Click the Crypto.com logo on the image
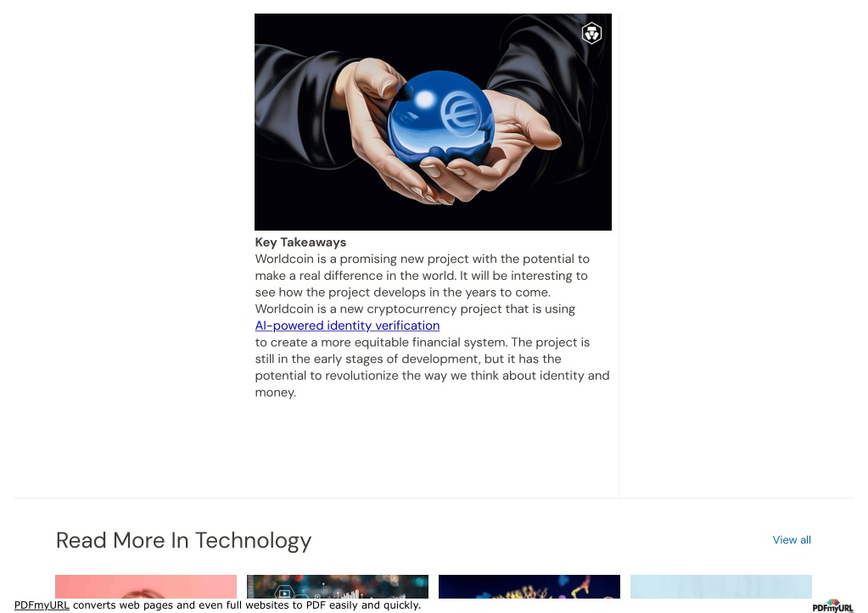The width and height of the screenshot is (868, 613). [591, 33]
